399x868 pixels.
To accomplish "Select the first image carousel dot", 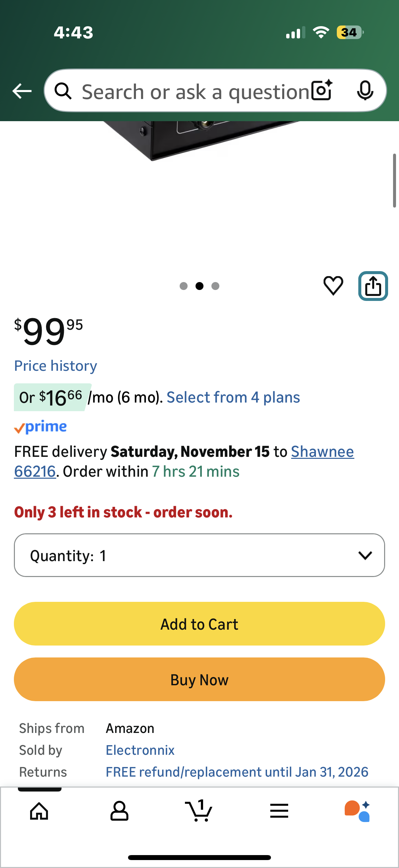I will pyautogui.click(x=184, y=286).
